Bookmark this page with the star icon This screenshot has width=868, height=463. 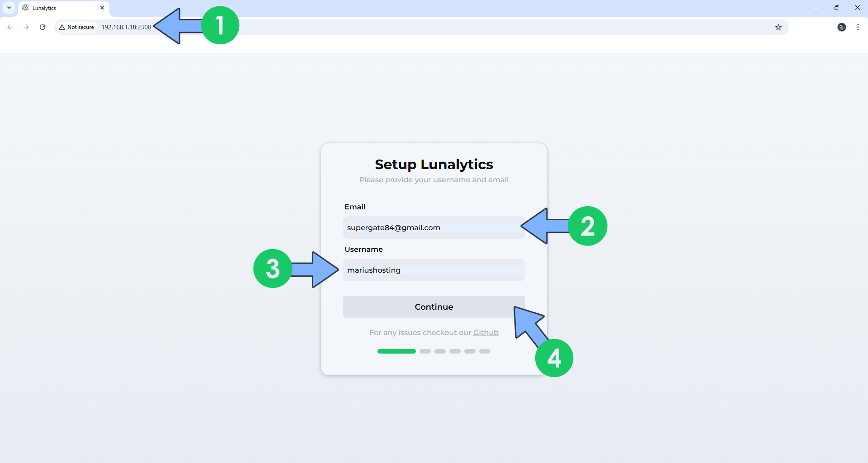coord(778,27)
